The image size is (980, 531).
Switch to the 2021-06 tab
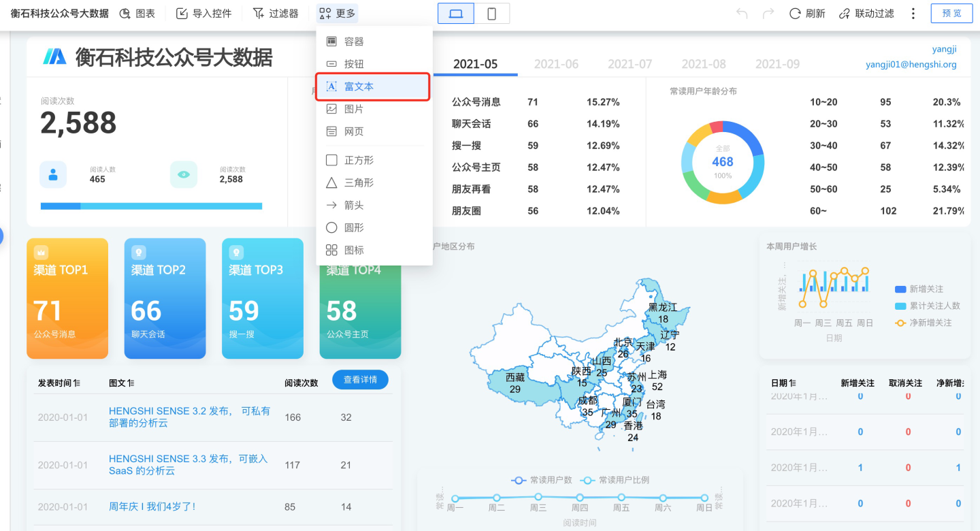[556, 64]
